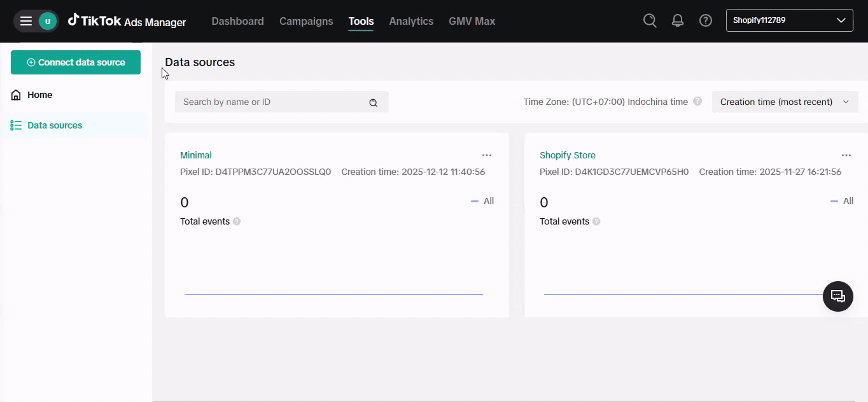The image size is (868, 402).
Task: Open the more options menu for Shopify Store
Action: [846, 155]
